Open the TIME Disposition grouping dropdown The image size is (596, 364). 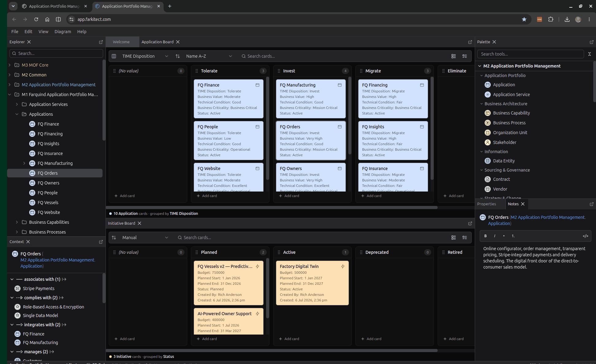145,56
